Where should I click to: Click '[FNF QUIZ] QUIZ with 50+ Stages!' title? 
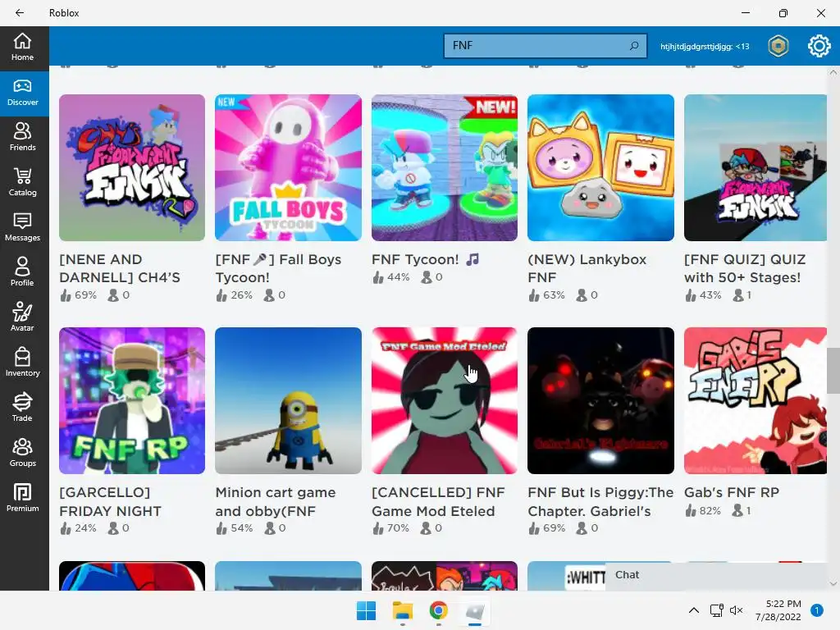pyautogui.click(x=745, y=268)
